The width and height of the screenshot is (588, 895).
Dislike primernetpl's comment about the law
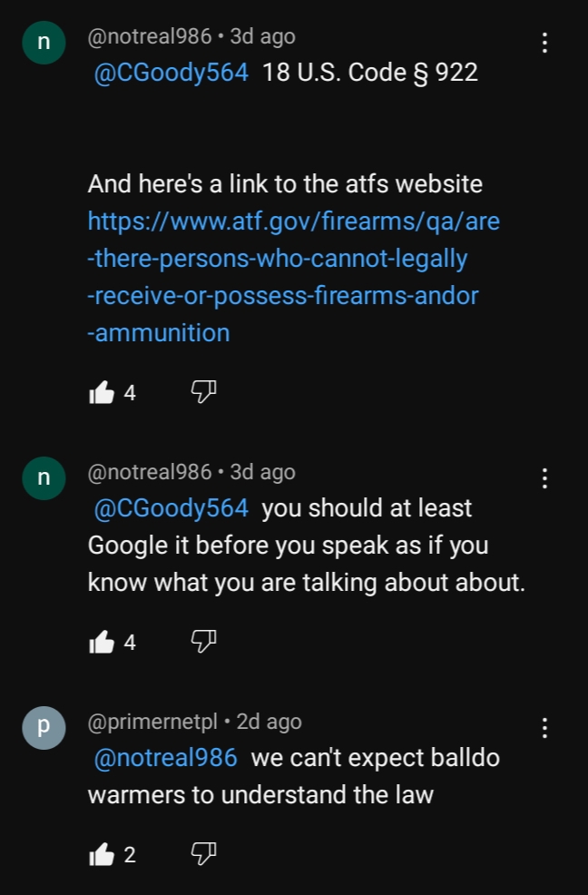(x=203, y=853)
